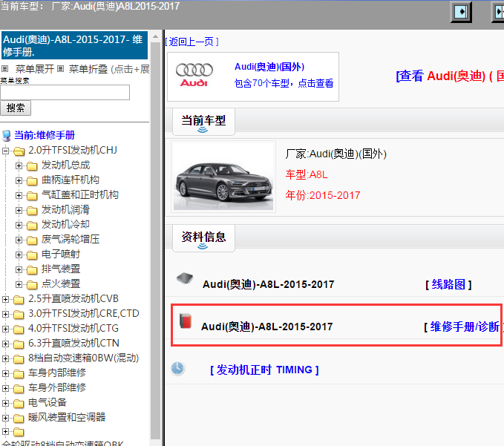The width and height of the screenshot is (504, 446).
Task: Click the Audi A8L car thumbnail image
Action: [223, 177]
